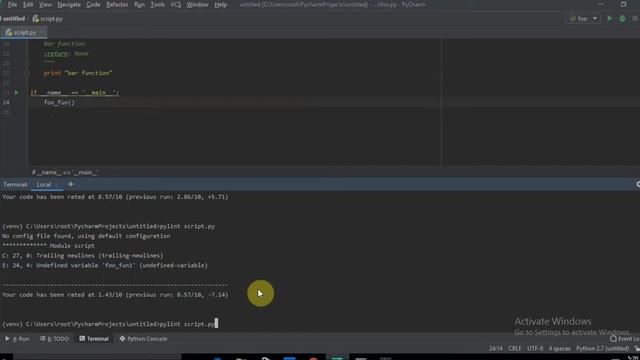Run main block from gutter arrow
This screenshot has height=360, width=640.
[x=16, y=93]
